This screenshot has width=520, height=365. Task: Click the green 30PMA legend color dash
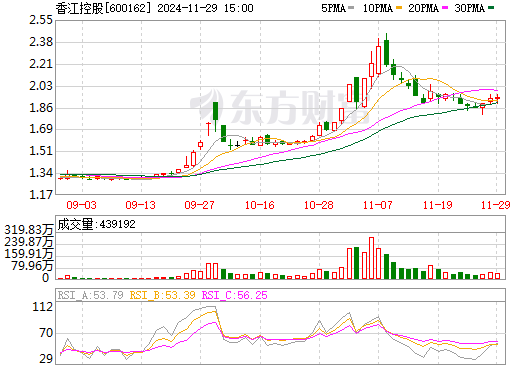[491, 8]
